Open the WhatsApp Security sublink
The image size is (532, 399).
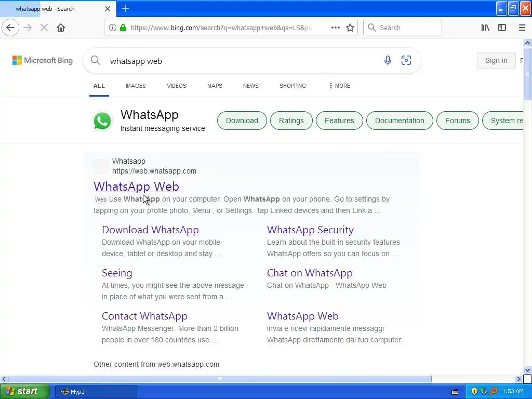[x=310, y=230]
